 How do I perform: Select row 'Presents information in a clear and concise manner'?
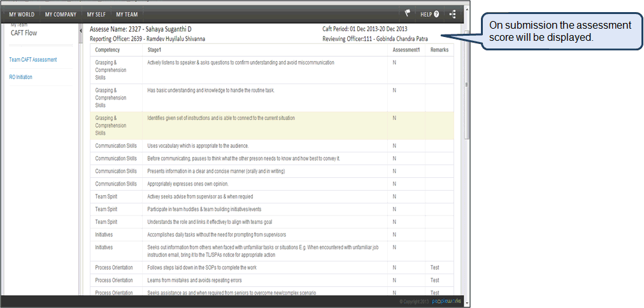[272, 171]
